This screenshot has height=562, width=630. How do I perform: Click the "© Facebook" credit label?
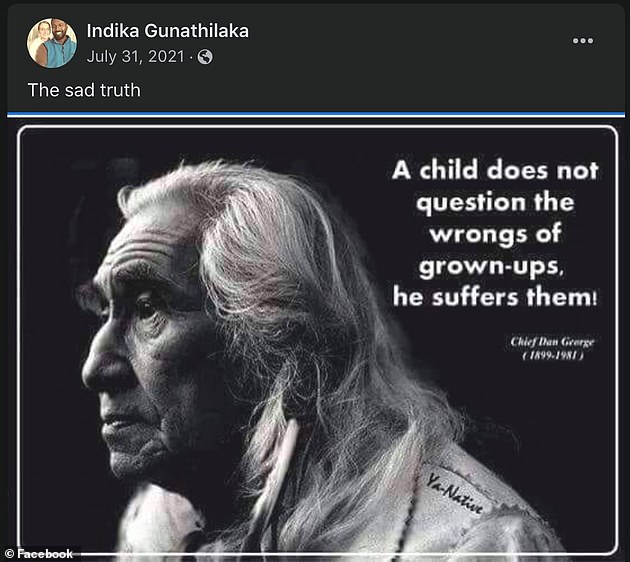tap(39, 554)
